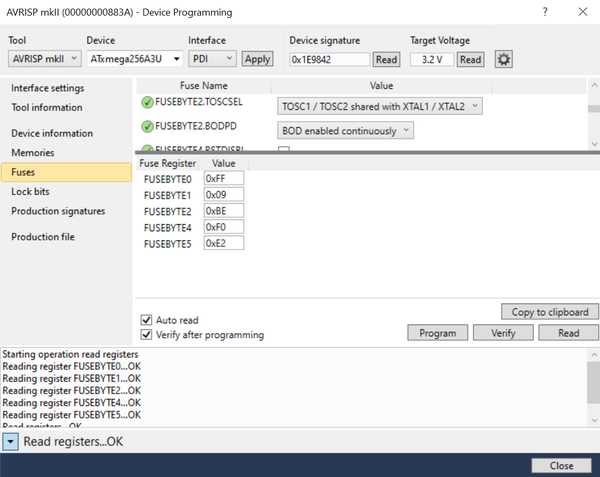Toggle the Auto read checkbox
The image size is (600, 477).
(146, 320)
